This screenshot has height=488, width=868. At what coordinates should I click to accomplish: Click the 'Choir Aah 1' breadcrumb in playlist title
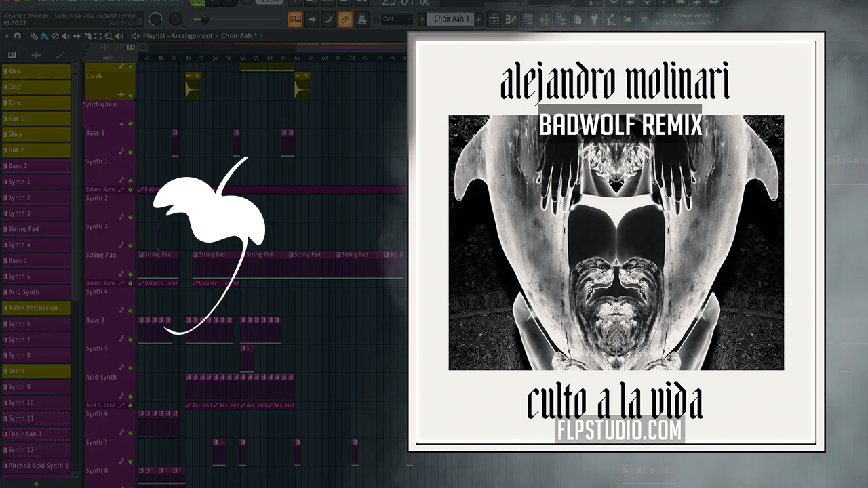tap(239, 36)
